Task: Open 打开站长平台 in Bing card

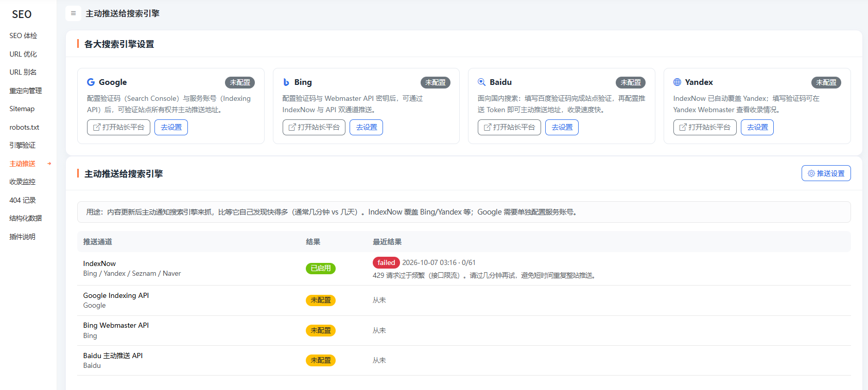Action: (314, 127)
